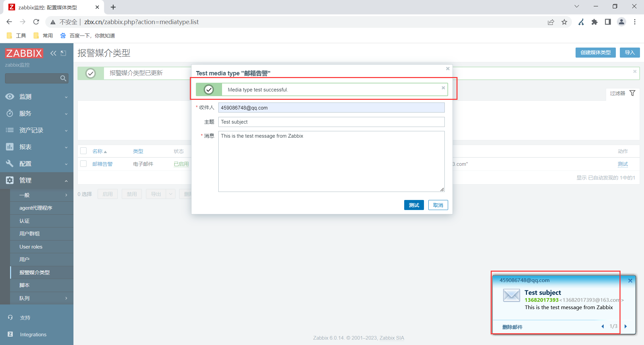Open a new browser tab
Viewport: 644px width, 345px height.
coord(113,7)
